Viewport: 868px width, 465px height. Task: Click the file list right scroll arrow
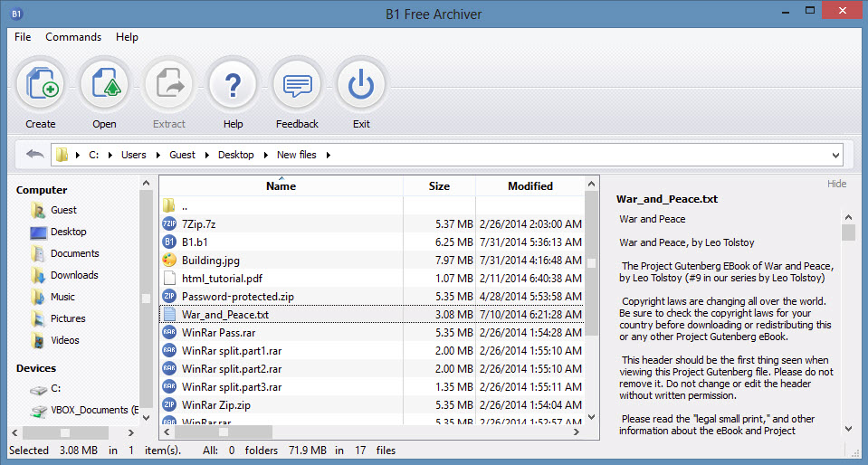click(x=577, y=432)
